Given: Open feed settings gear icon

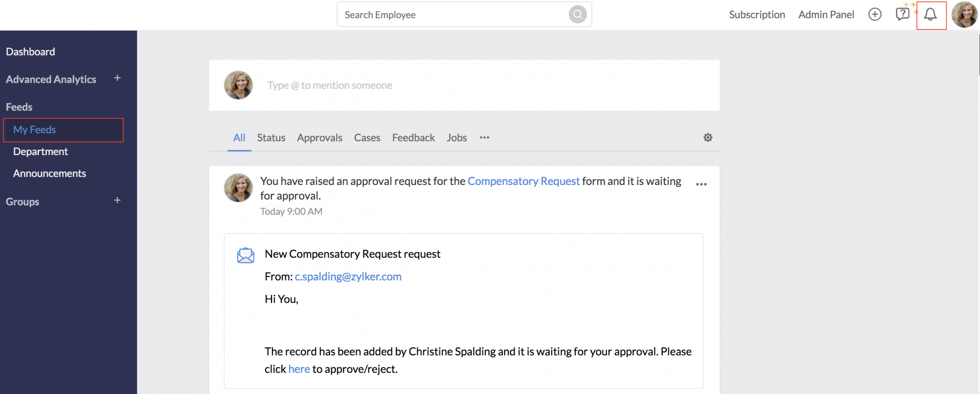Looking at the screenshot, I should coord(708,138).
